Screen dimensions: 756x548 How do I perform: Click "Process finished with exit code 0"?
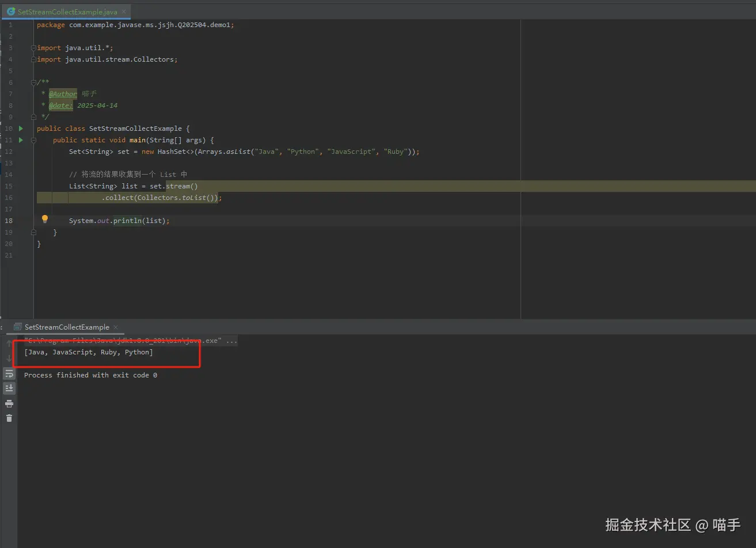pos(90,375)
